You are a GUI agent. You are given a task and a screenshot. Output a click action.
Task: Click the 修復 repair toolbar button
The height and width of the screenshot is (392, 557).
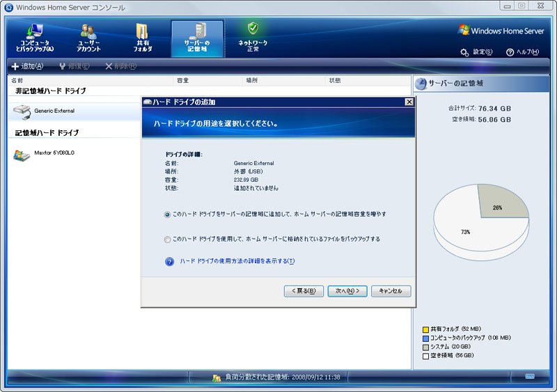click(74, 66)
